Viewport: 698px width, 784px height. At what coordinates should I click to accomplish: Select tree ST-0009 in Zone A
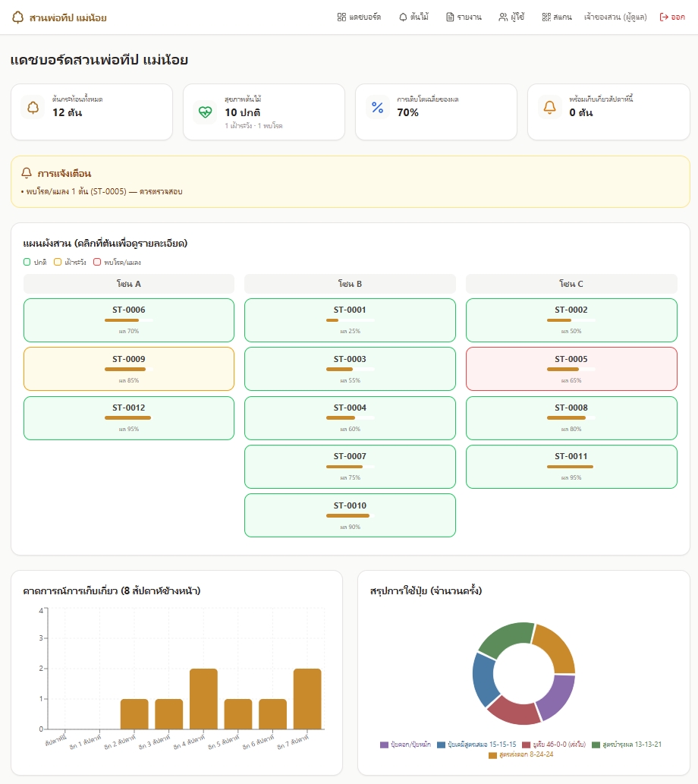click(x=128, y=369)
